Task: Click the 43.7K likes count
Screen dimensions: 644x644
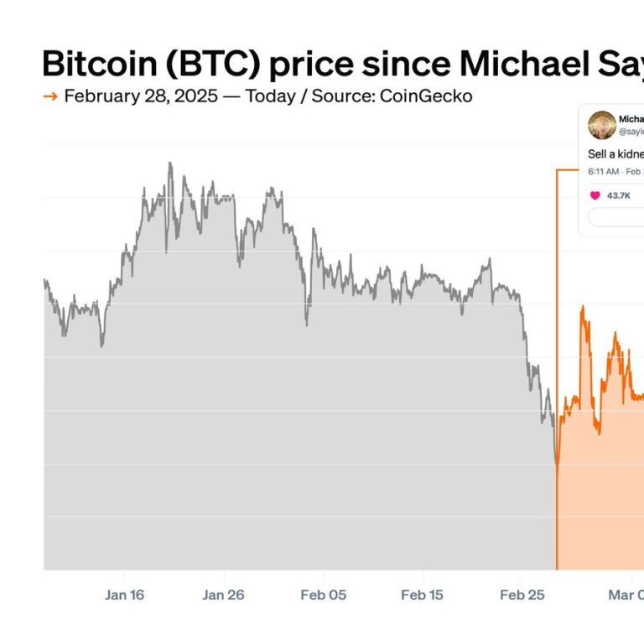Action: 619,195
